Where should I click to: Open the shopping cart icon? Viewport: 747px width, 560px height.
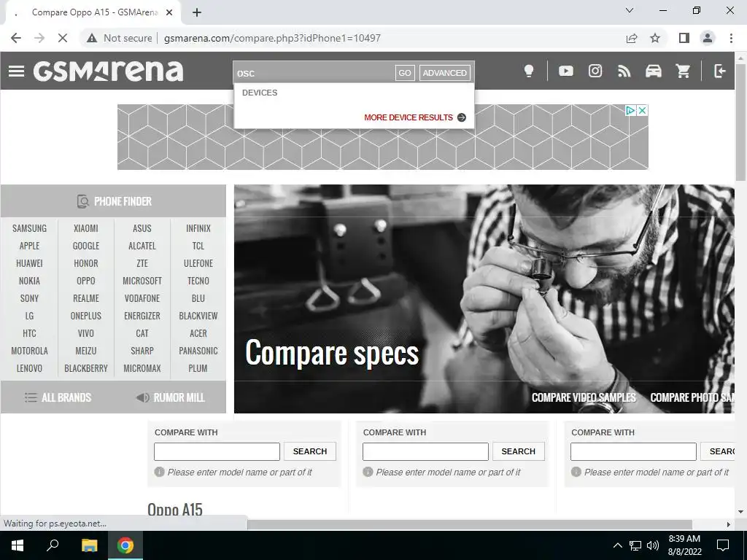click(683, 71)
